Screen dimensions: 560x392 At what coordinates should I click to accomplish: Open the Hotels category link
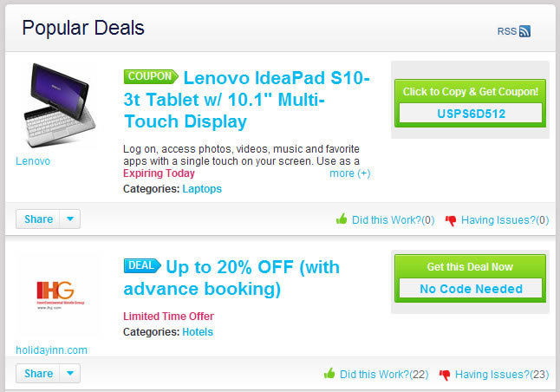point(198,331)
